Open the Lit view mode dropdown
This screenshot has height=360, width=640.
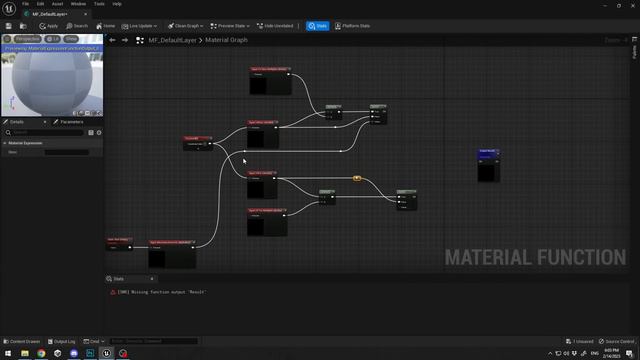pyautogui.click(x=53, y=39)
